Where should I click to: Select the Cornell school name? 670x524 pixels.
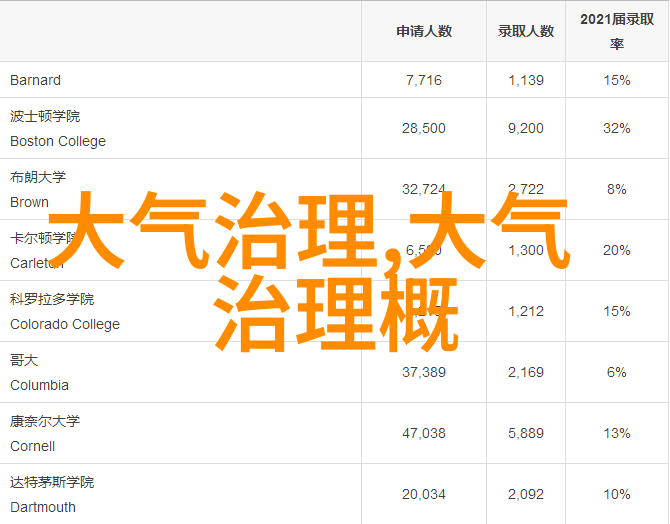click(x=32, y=447)
